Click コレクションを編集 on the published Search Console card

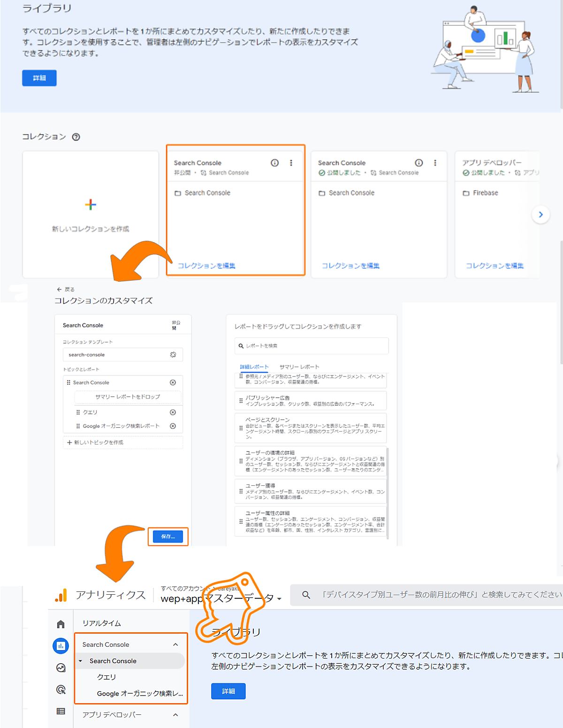pos(350,266)
